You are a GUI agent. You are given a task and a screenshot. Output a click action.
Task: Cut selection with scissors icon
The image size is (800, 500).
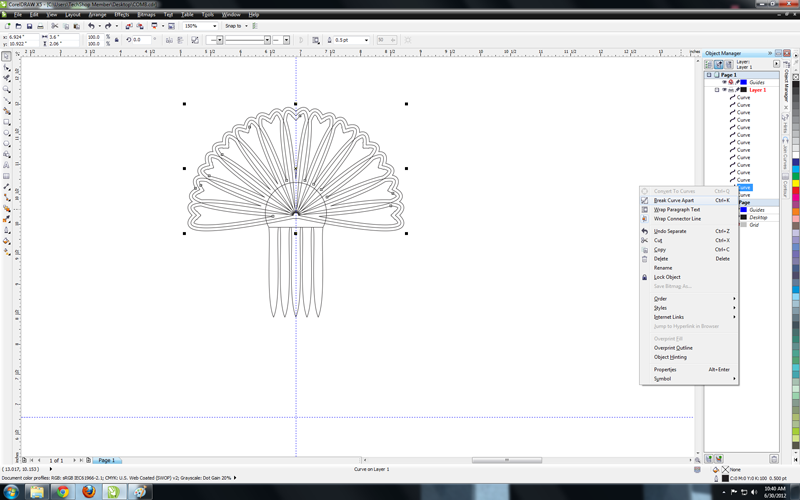55,26
